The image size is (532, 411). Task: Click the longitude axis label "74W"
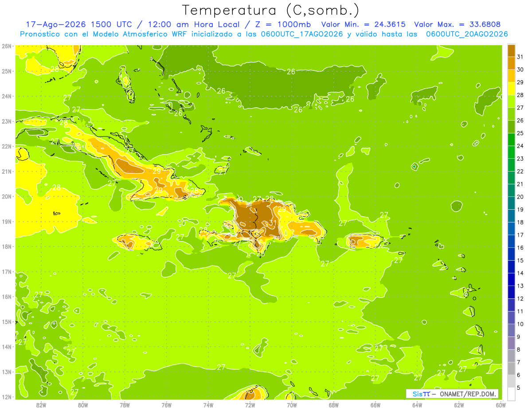point(208,405)
